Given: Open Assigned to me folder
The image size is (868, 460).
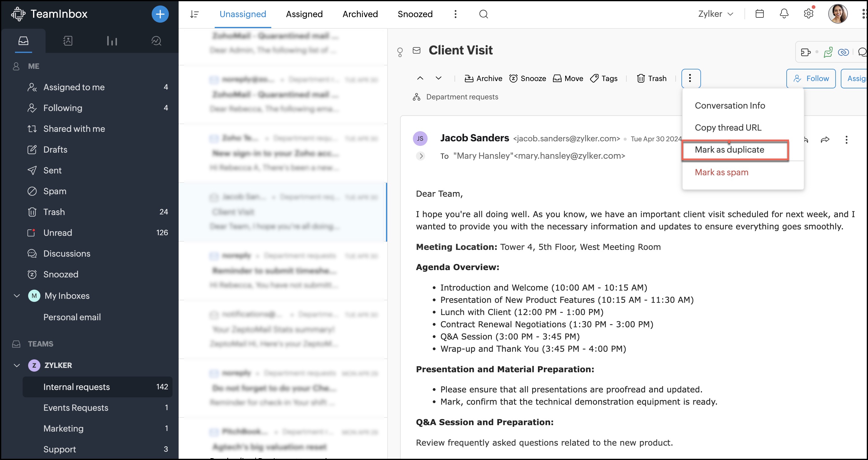Looking at the screenshot, I should click(74, 87).
